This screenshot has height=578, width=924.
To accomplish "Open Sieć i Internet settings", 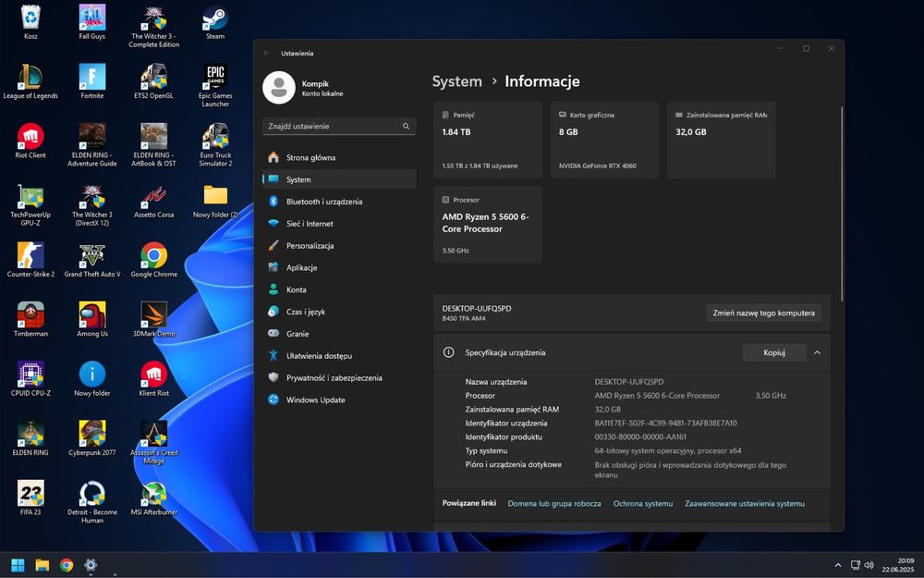I will [339, 224].
